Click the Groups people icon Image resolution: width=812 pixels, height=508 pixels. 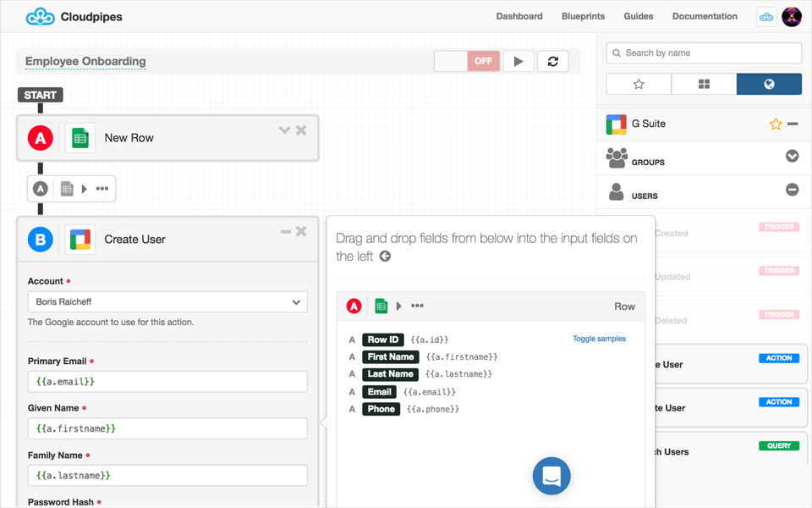[x=617, y=158]
